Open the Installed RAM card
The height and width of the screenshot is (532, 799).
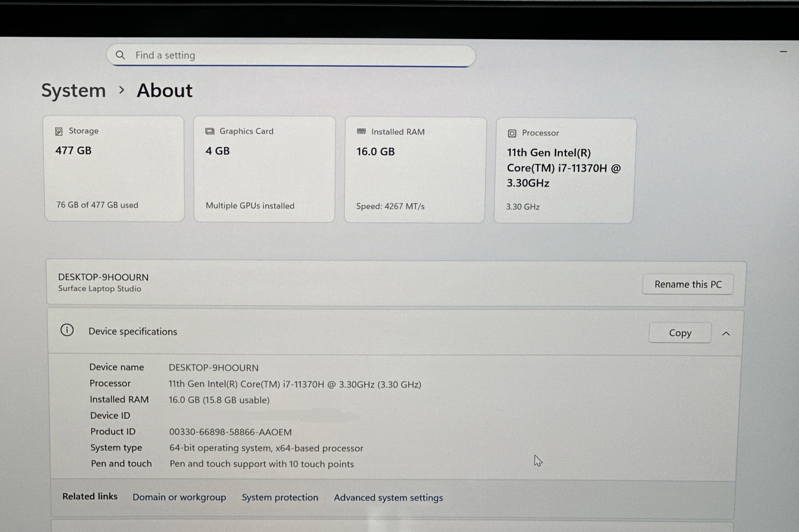415,170
